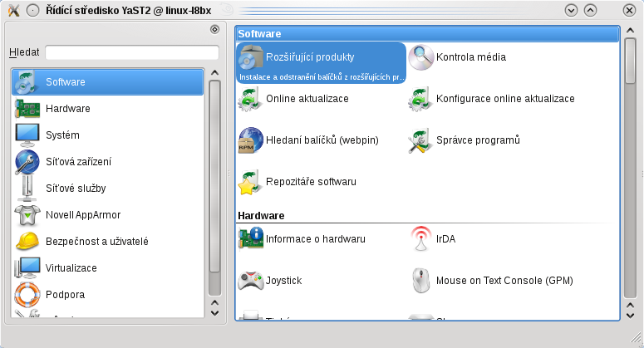Maximize the YaST2 control center window

pos(590,10)
